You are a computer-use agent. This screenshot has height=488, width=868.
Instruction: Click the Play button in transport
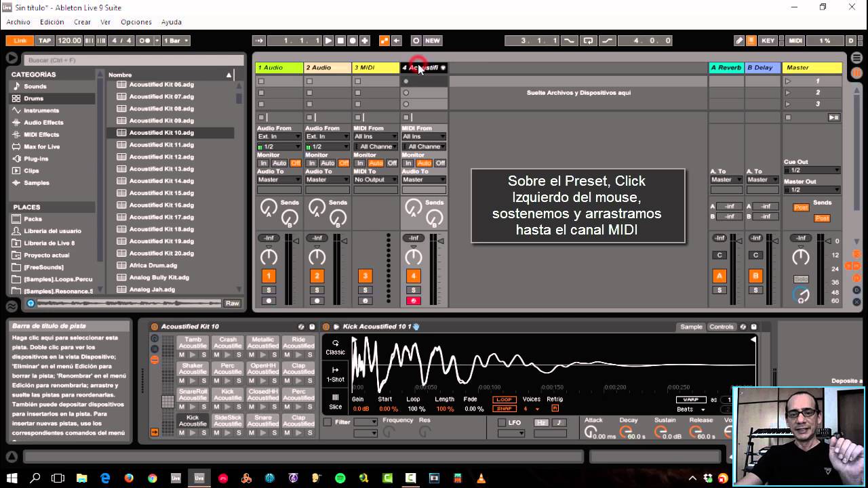coord(328,41)
